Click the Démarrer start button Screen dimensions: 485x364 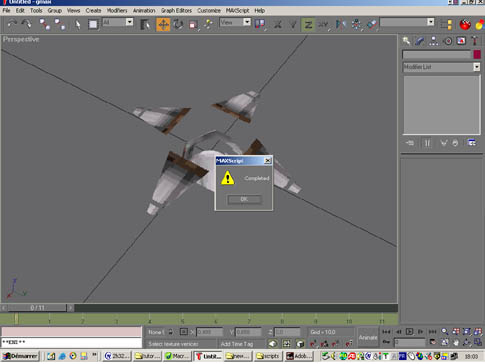[x=21, y=356]
